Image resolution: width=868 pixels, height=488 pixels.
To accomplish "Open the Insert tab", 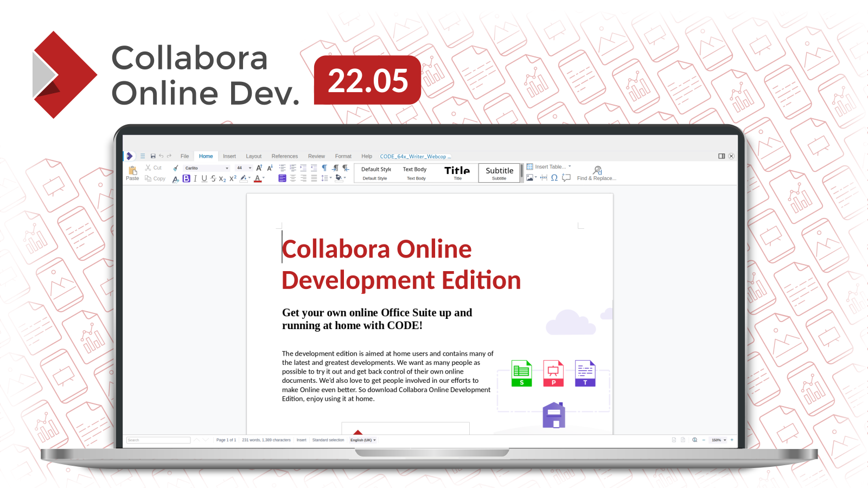I will [229, 156].
